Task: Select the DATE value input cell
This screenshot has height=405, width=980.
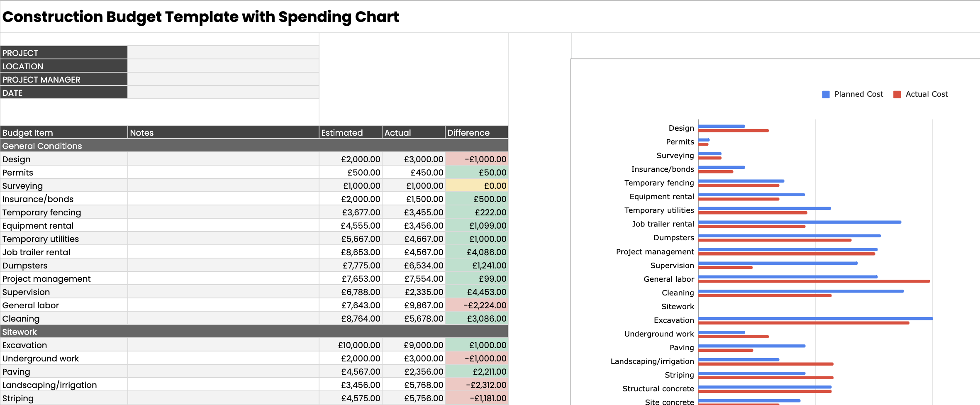Action: (223, 92)
